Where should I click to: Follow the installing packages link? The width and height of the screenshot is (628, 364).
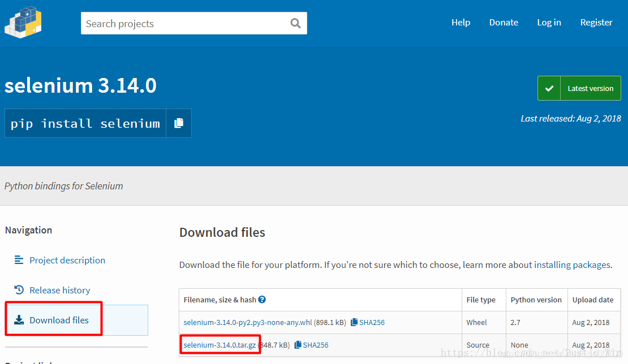click(x=572, y=265)
